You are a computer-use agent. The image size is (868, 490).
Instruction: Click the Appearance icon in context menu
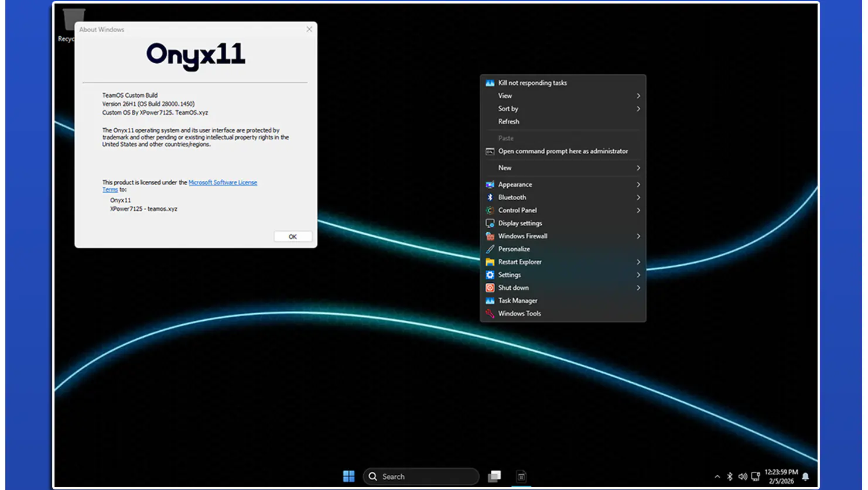490,184
